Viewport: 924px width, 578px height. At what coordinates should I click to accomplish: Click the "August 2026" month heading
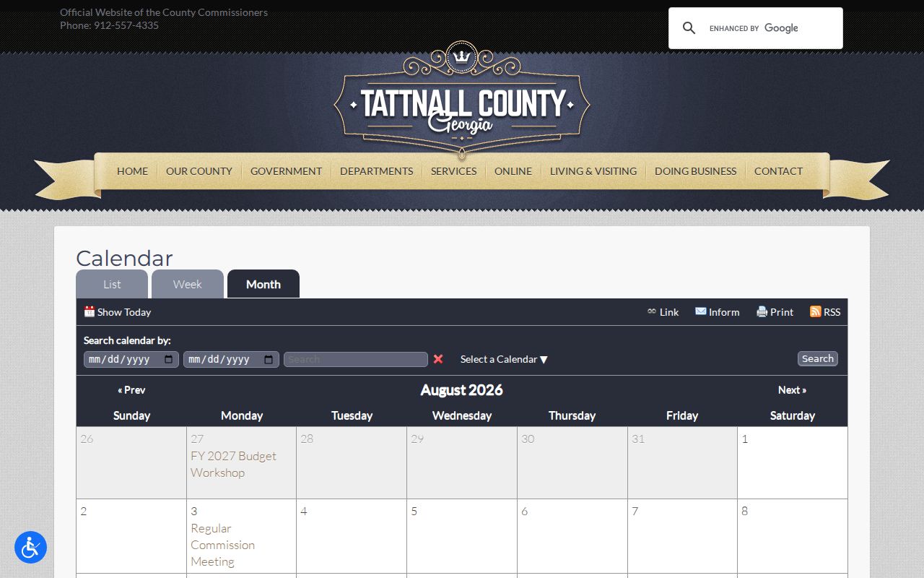click(462, 390)
